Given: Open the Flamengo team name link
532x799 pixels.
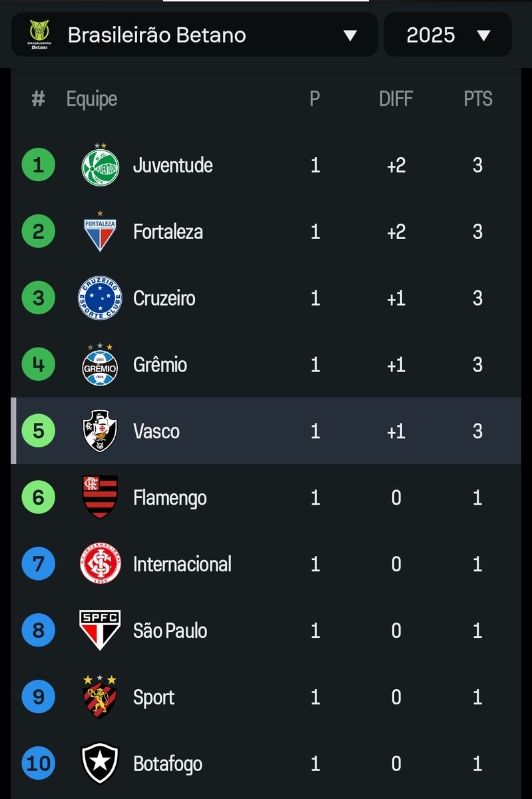Looking at the screenshot, I should [x=170, y=498].
